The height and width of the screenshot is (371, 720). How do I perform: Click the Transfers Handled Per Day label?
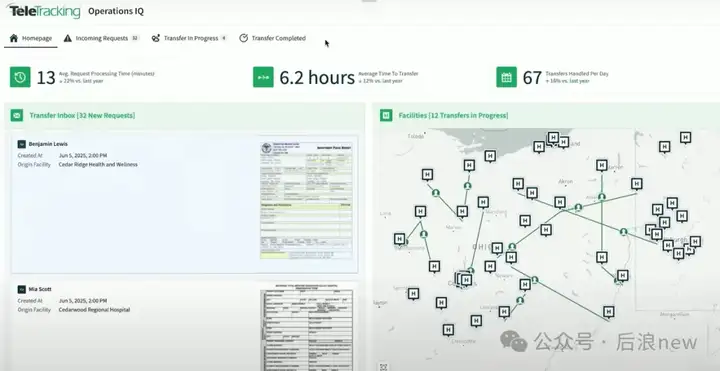[577, 73]
